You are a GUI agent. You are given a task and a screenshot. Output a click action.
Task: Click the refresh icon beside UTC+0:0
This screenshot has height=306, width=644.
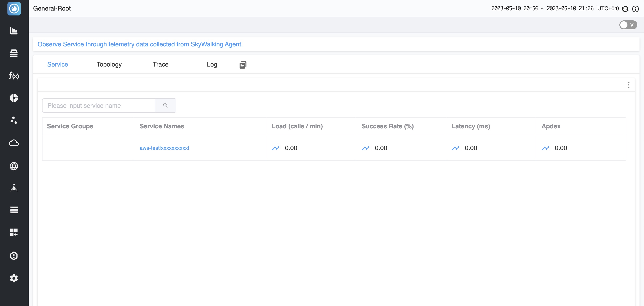[625, 9]
